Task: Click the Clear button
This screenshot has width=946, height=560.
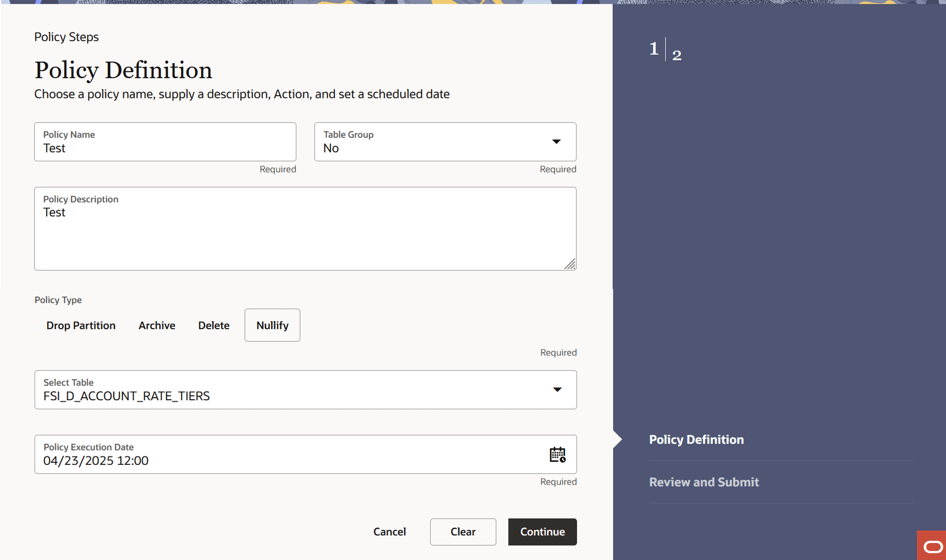Action: coord(463,532)
